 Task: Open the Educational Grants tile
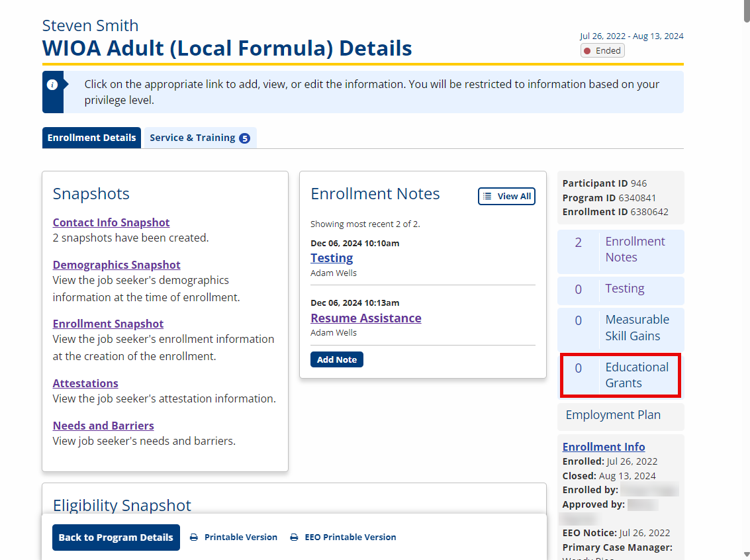click(x=620, y=375)
